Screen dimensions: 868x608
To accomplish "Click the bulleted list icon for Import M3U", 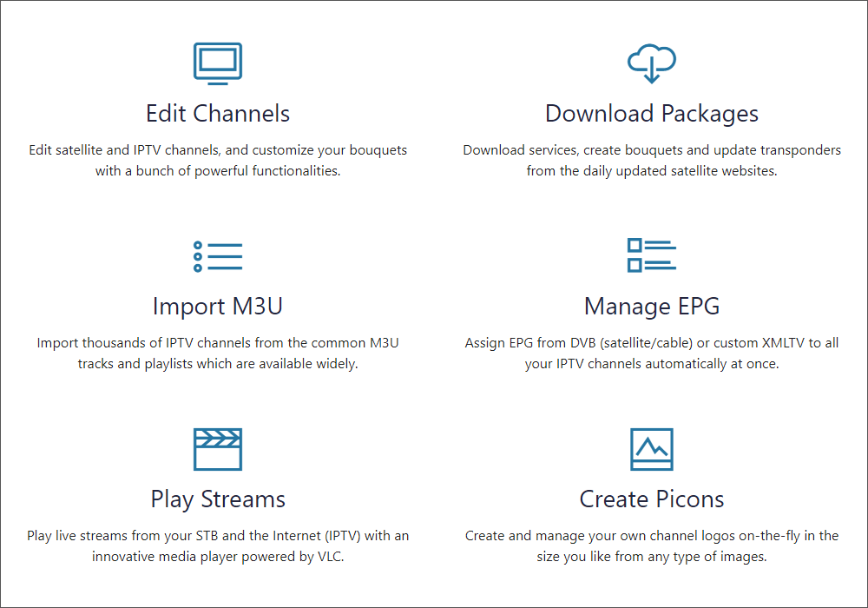I will pos(218,256).
